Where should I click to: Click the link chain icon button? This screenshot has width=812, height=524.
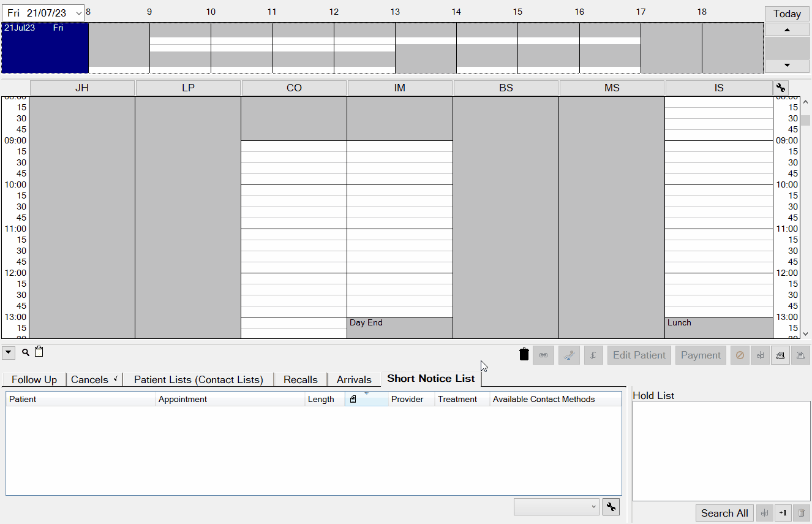pos(543,355)
